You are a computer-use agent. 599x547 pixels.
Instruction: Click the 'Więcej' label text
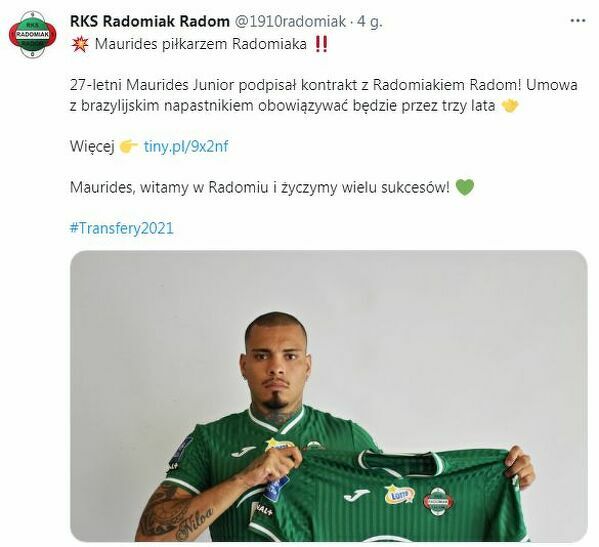(x=92, y=147)
